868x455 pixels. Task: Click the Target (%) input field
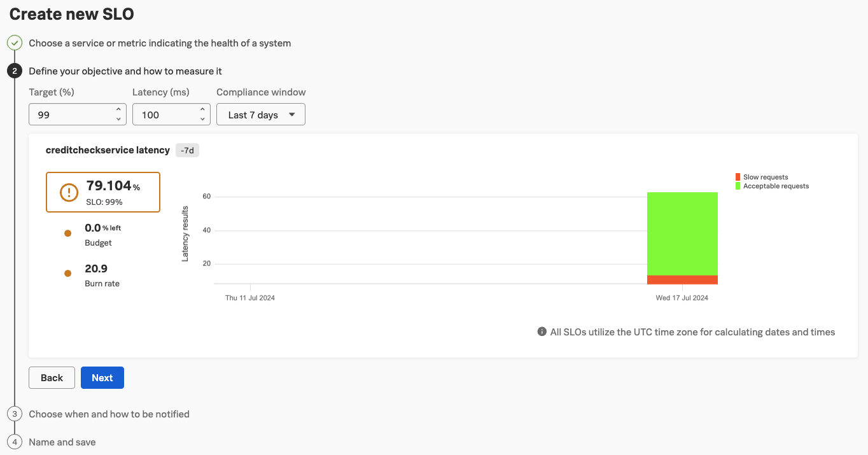pos(71,115)
